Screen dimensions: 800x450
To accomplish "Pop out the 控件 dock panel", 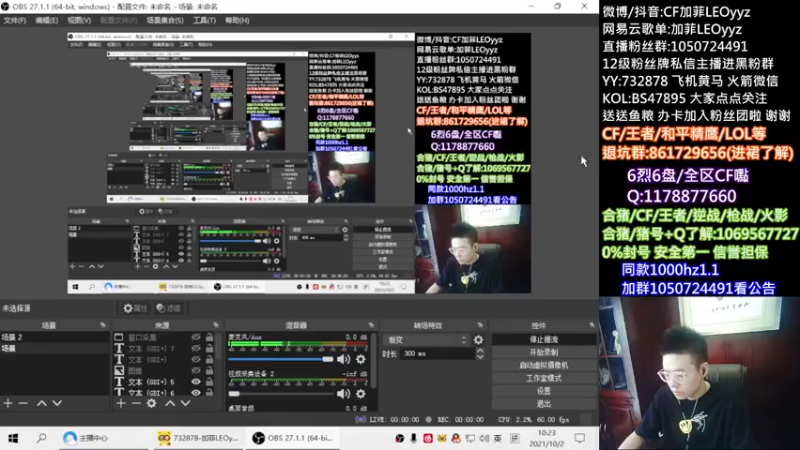I will [592, 325].
